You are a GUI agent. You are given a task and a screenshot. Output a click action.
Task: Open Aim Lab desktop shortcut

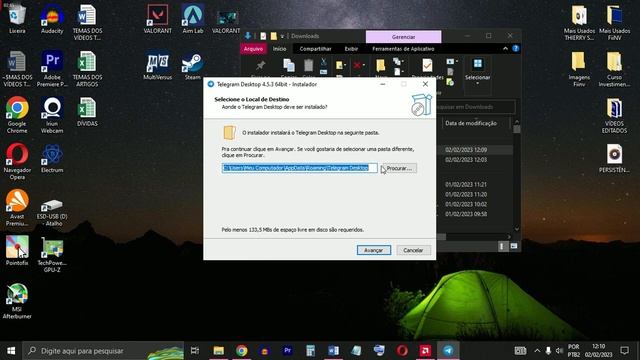[x=193, y=19]
